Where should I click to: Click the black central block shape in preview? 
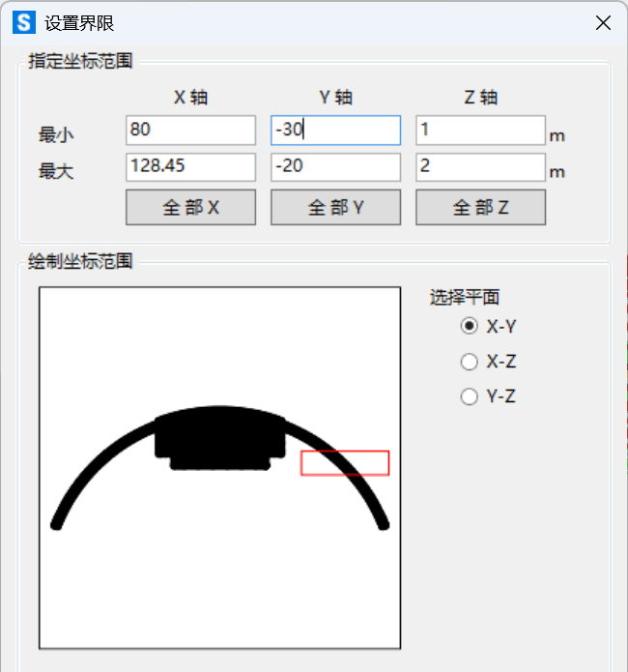220,437
